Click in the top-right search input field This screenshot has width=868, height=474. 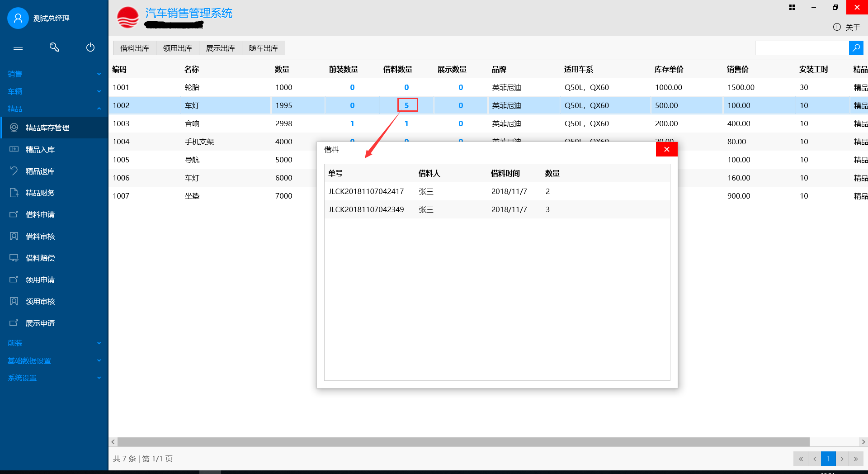click(802, 48)
